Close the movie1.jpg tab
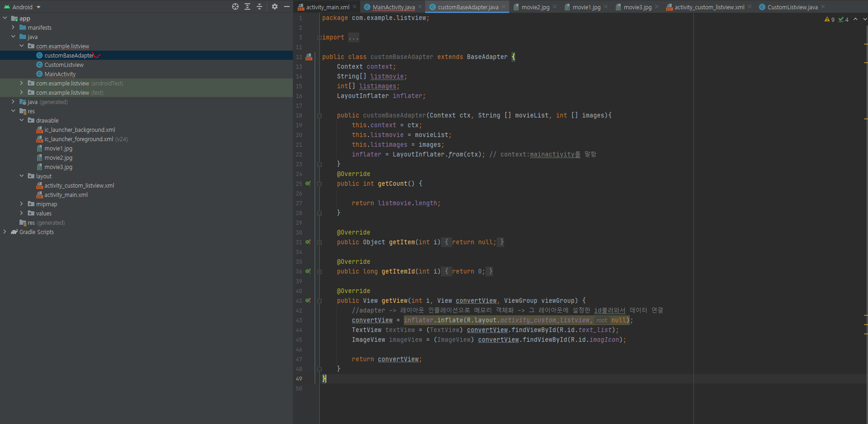This screenshot has height=424, width=868. pos(606,7)
